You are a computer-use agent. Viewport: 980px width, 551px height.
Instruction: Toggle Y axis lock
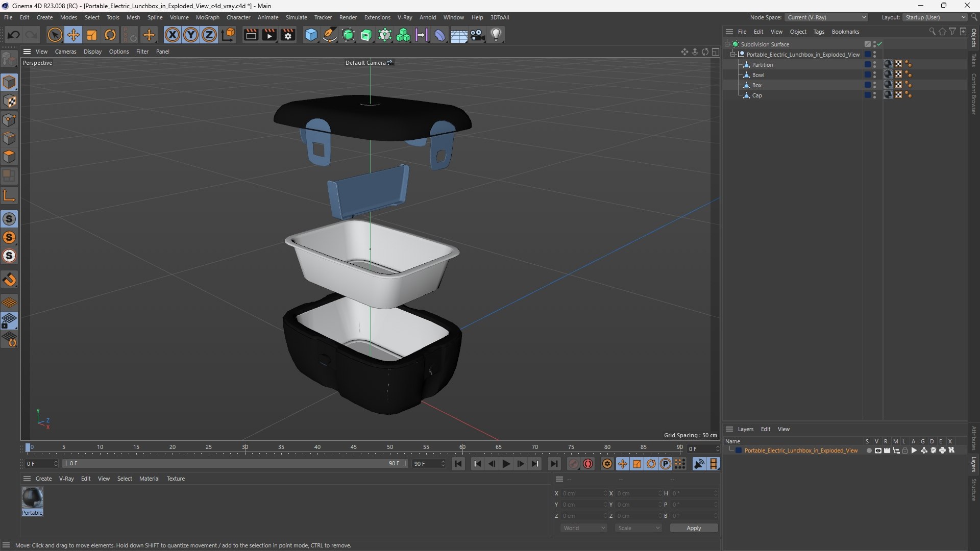(191, 35)
